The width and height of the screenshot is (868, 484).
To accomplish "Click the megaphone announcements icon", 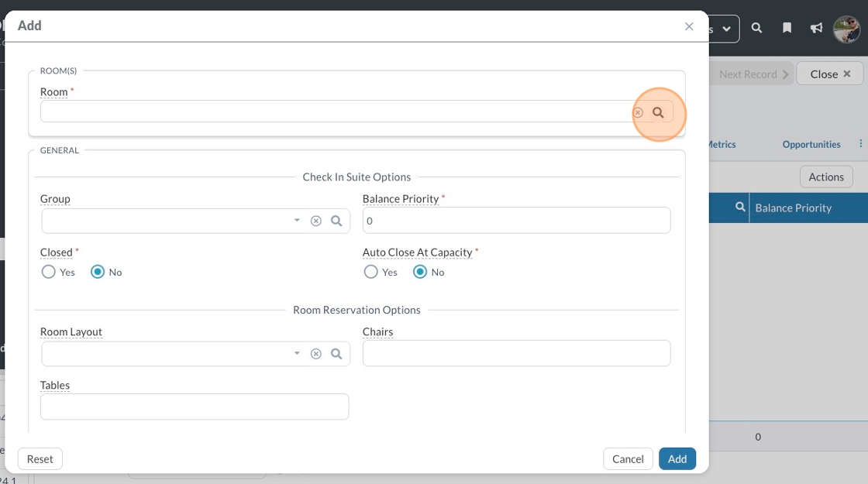I will [x=816, y=28].
